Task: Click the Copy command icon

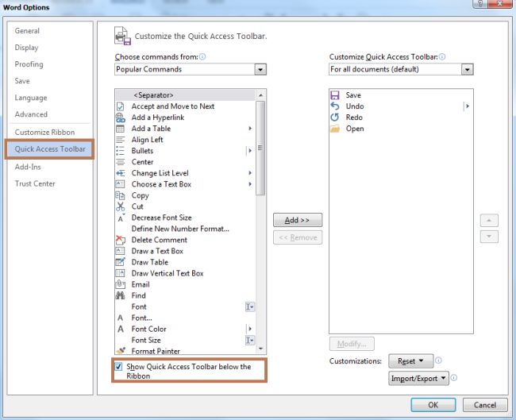Action: click(x=121, y=195)
